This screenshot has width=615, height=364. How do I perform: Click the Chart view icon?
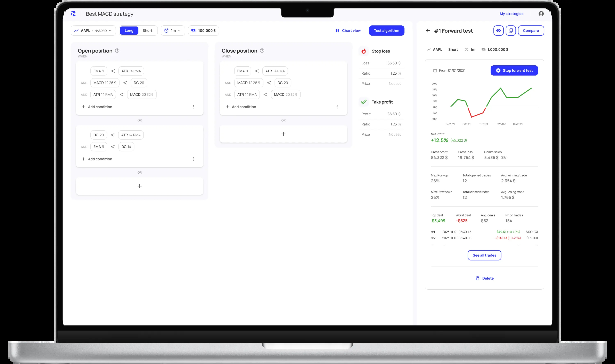click(338, 30)
